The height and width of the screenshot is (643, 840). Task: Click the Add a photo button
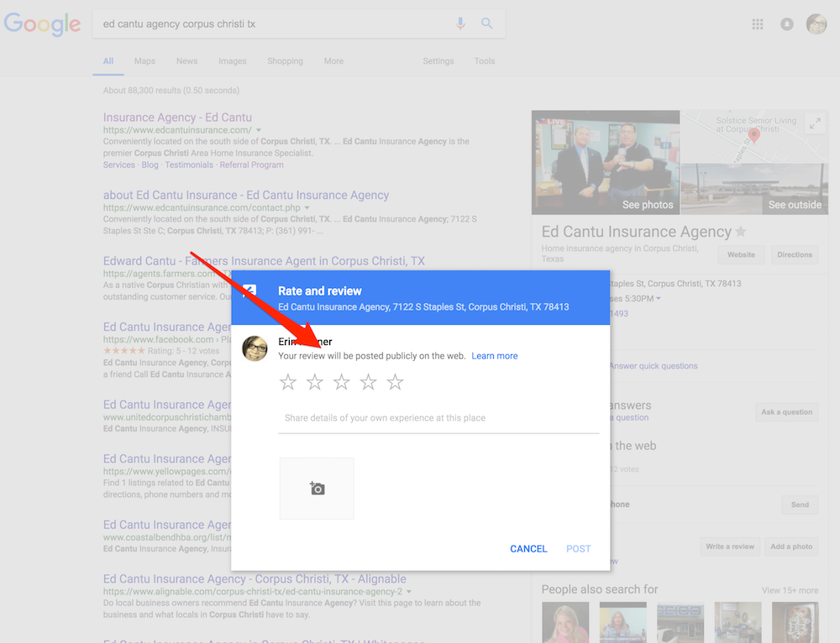coord(791,546)
